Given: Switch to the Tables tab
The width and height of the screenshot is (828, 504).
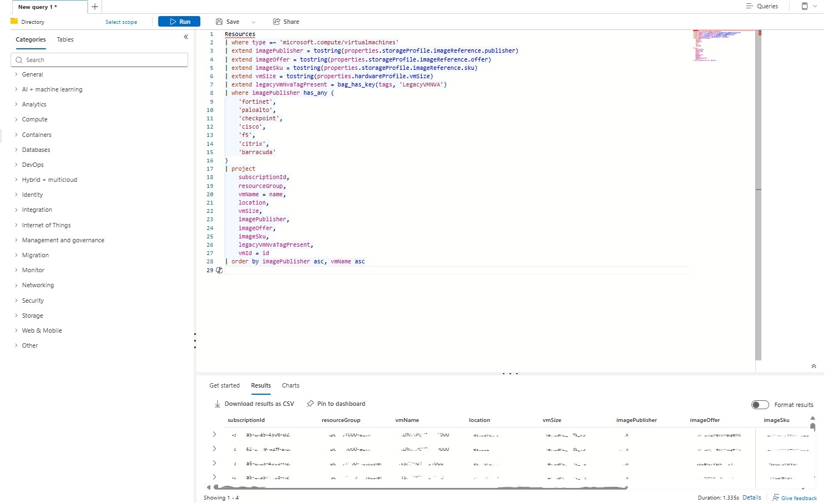Looking at the screenshot, I should (x=65, y=39).
